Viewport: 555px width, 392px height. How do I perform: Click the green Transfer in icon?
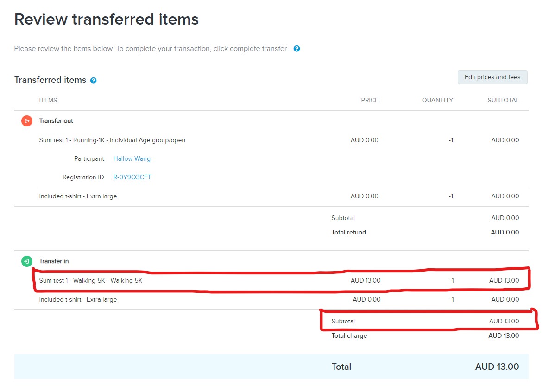[27, 261]
